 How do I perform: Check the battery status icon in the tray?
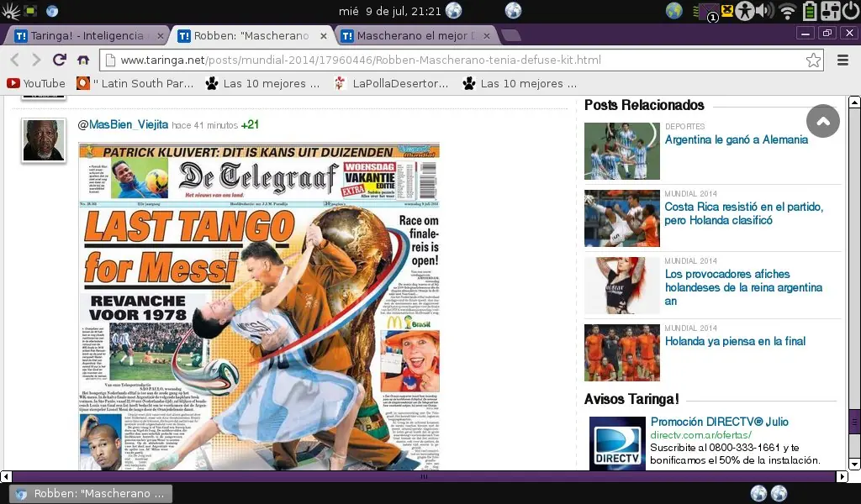click(810, 11)
